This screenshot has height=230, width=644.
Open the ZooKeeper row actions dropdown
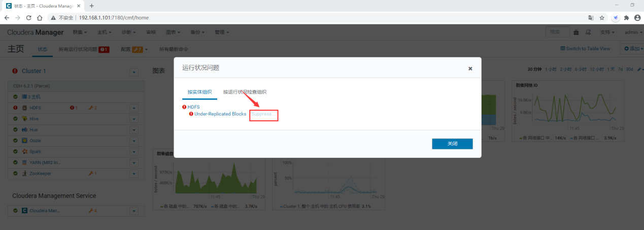134,174
